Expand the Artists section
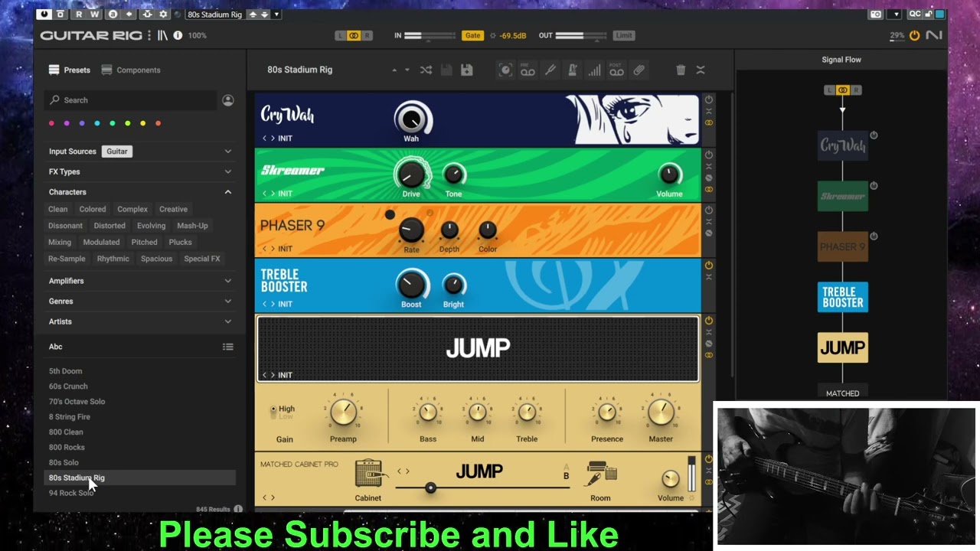980x551 pixels. [x=228, y=321]
